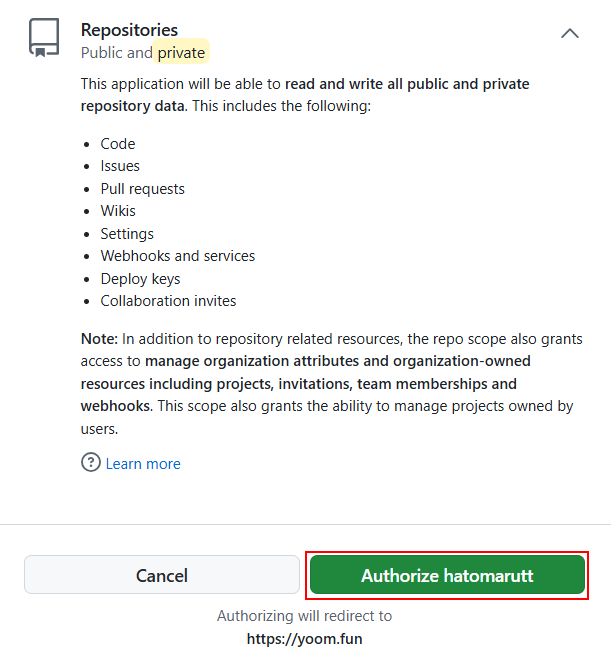Click the Pull requests list item
This screenshot has height=649, width=611.
(142, 189)
